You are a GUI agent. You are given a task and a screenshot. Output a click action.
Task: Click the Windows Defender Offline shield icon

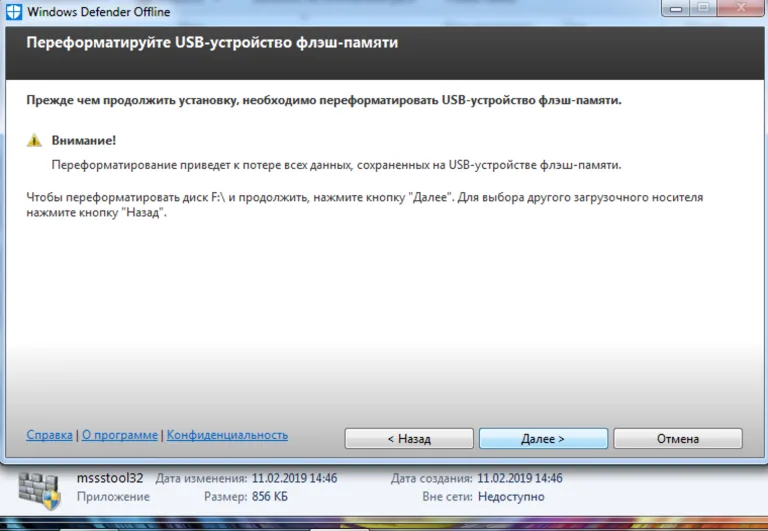[x=14, y=11]
